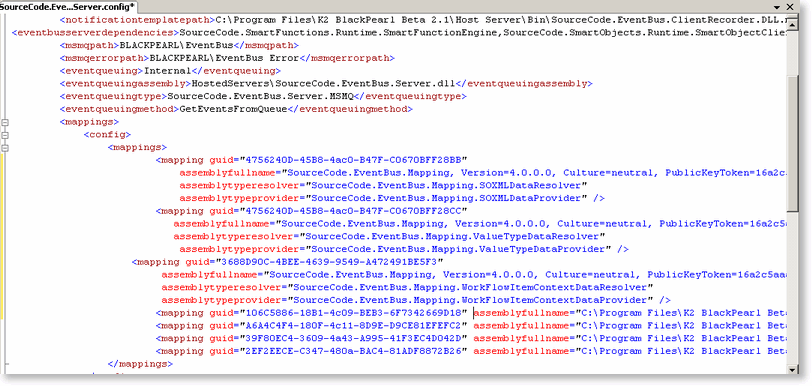
Task: Close the config document with X
Action: click(x=790, y=7)
